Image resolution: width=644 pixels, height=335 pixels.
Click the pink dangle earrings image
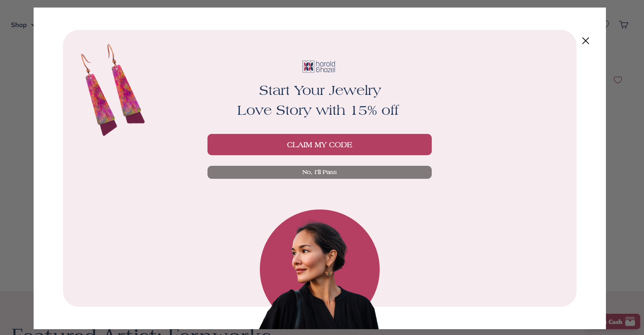pyautogui.click(x=112, y=90)
